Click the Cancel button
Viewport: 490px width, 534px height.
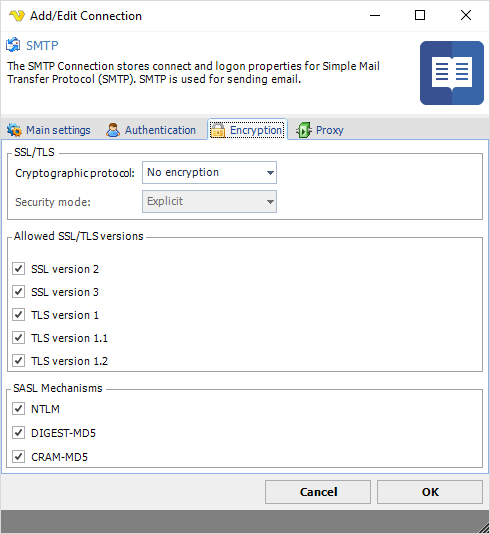tap(318, 492)
